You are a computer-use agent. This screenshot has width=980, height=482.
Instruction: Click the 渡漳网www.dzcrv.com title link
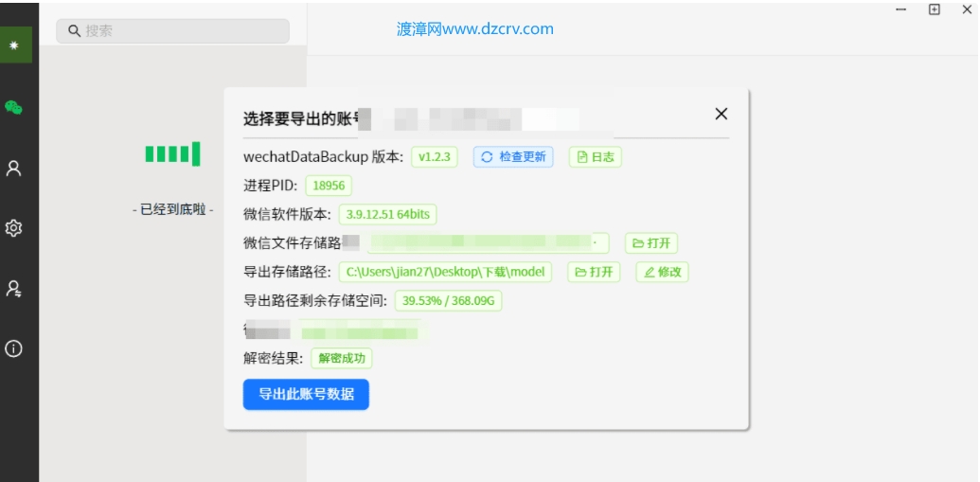(475, 28)
